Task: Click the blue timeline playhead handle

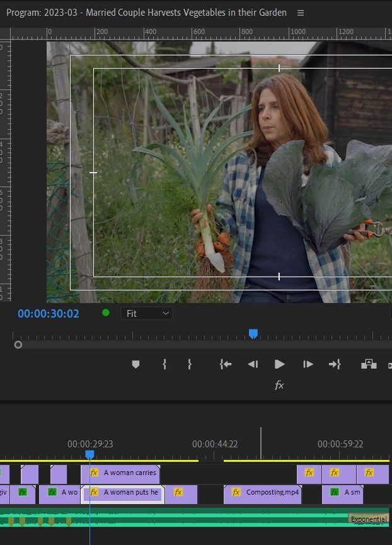Action: [x=89, y=454]
